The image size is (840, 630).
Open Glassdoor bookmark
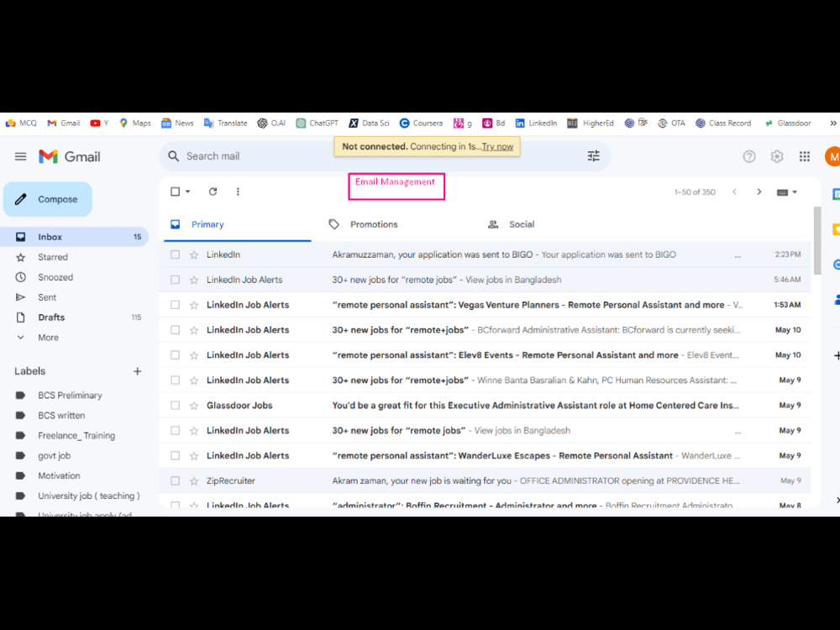[x=788, y=123]
